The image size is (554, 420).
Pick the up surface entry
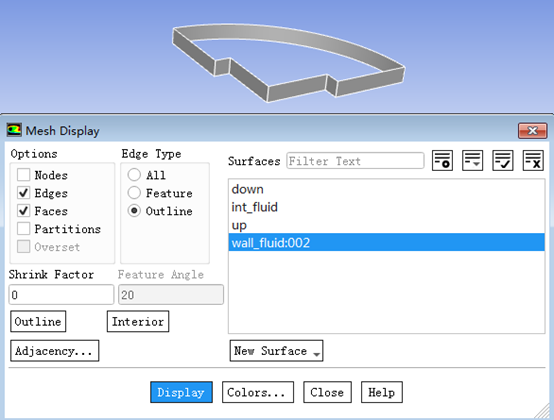387,225
